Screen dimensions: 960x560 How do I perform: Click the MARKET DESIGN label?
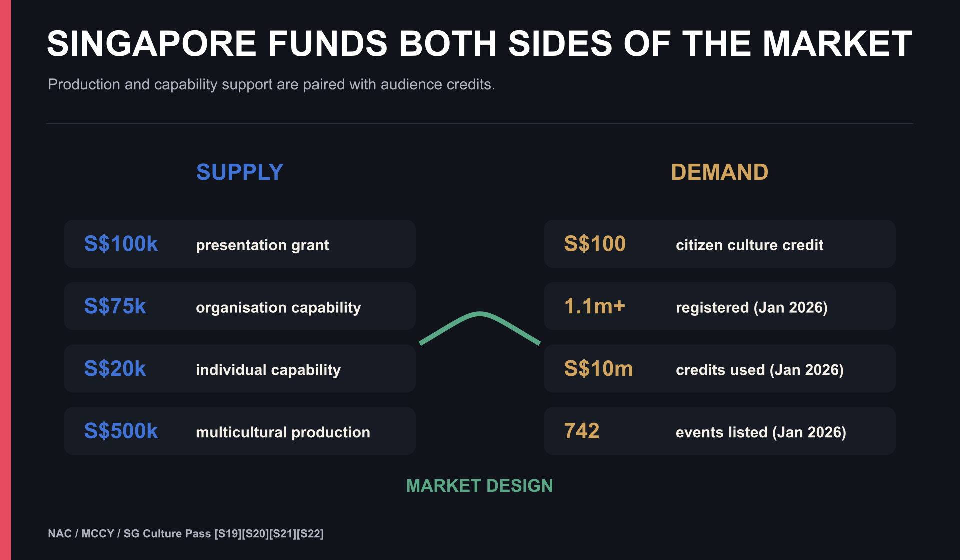tap(480, 486)
